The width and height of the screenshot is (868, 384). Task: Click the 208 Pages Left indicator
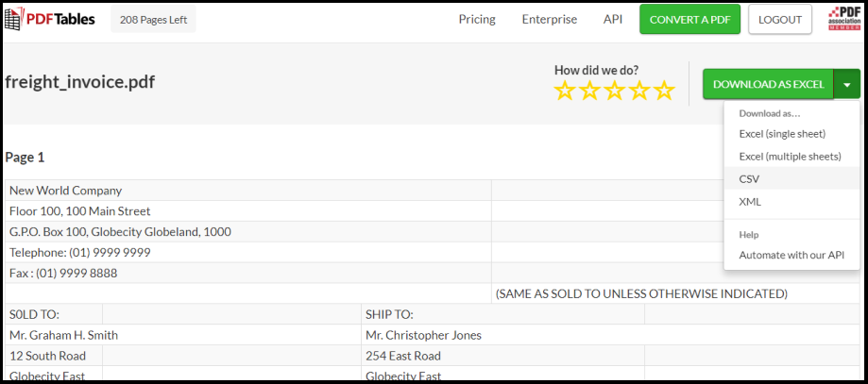pos(153,19)
